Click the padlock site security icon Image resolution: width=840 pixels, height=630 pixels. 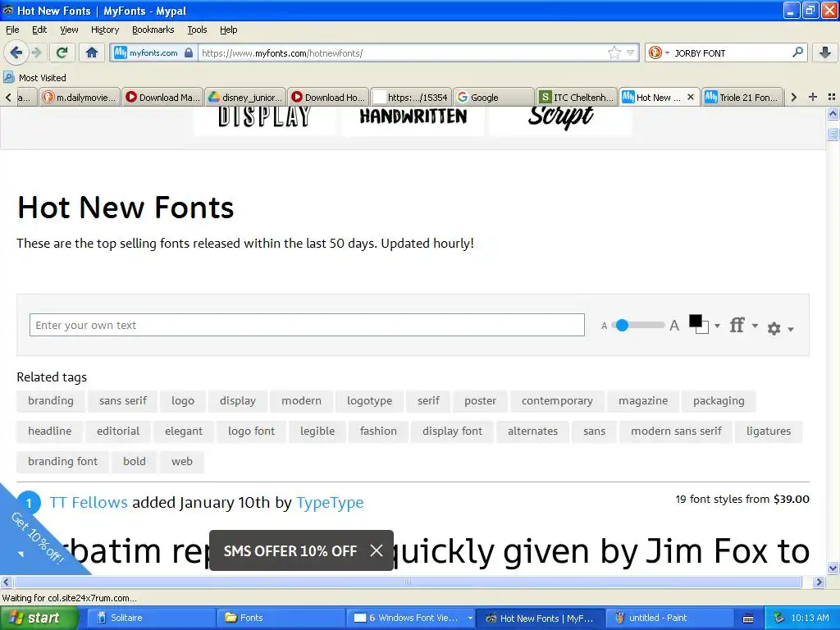[189, 52]
